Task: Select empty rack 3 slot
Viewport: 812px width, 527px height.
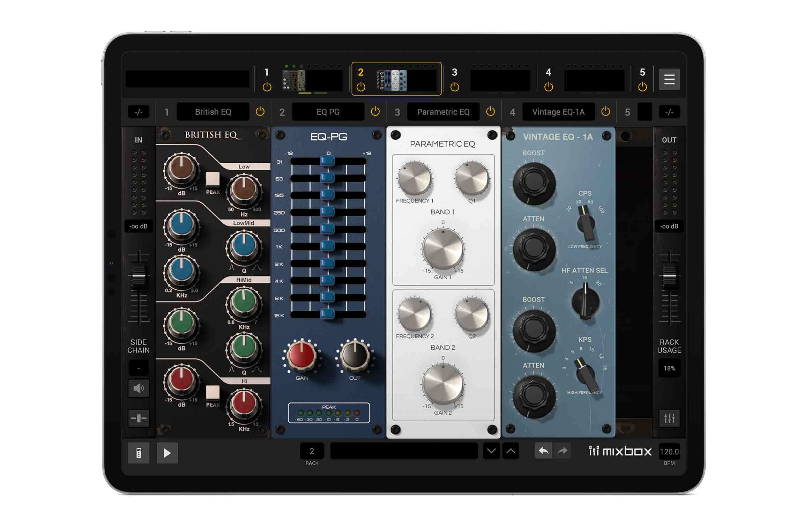Action: pos(500,80)
